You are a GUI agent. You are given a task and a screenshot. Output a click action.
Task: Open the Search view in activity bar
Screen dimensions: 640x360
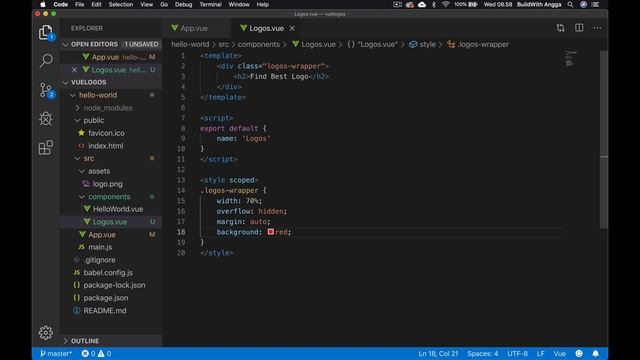pyautogui.click(x=46, y=60)
